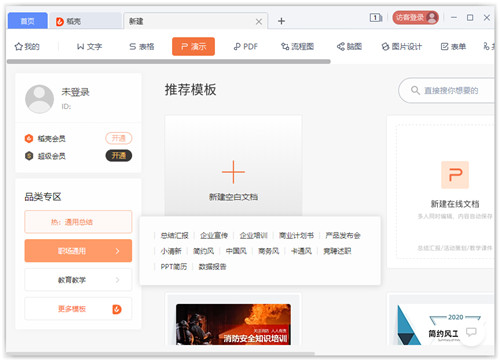The width and height of the screenshot is (500, 361).
Task: Select the P 演示 presentation type
Action: coord(193,46)
